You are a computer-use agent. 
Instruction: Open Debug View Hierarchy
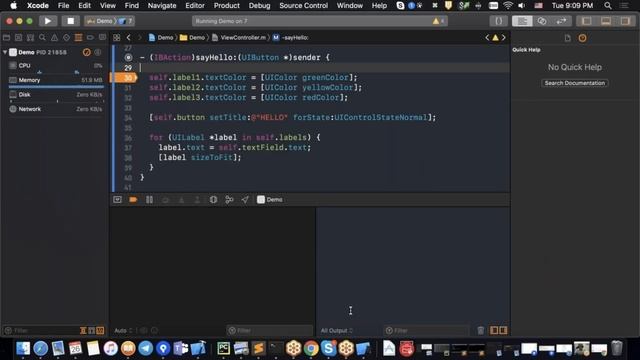click(x=213, y=200)
